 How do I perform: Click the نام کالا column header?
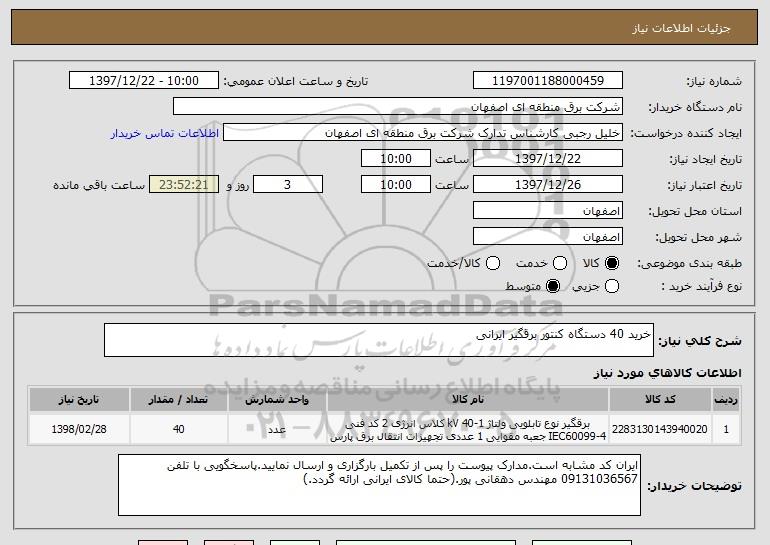click(468, 399)
